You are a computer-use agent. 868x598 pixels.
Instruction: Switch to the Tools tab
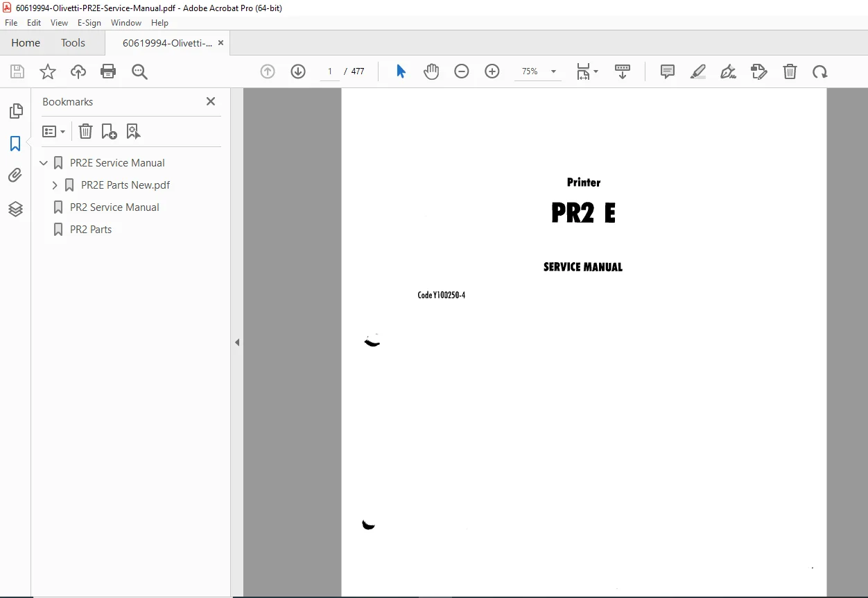click(x=73, y=43)
